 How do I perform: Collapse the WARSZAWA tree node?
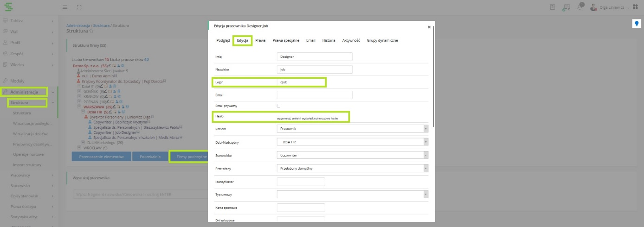[79, 107]
